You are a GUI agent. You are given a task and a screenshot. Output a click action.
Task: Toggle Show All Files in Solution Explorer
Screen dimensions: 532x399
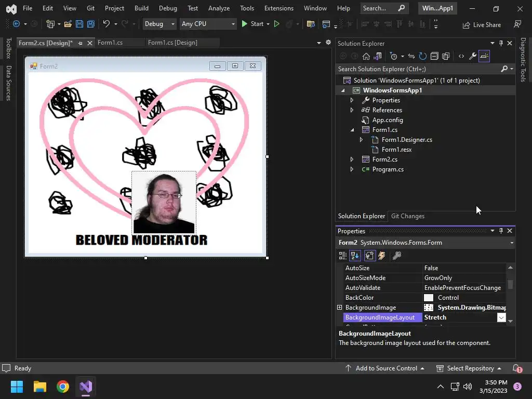pyautogui.click(x=446, y=56)
